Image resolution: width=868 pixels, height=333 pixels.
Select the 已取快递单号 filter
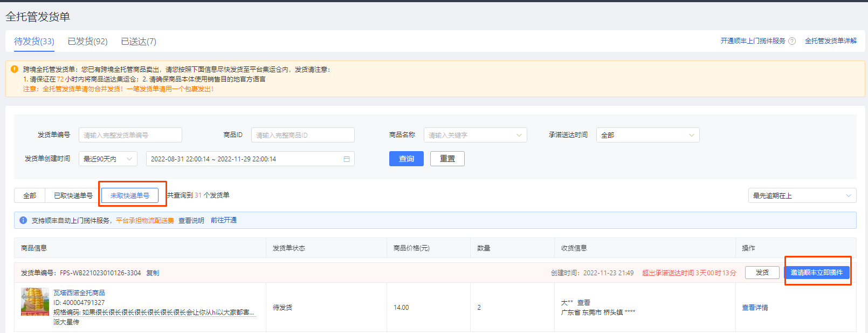(73, 195)
